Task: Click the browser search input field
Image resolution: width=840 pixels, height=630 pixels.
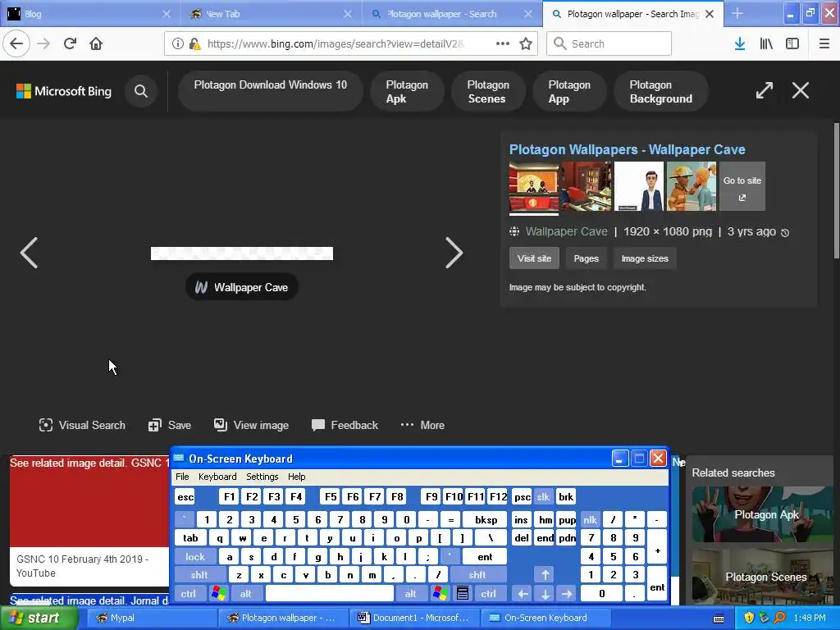Action: 609,43
